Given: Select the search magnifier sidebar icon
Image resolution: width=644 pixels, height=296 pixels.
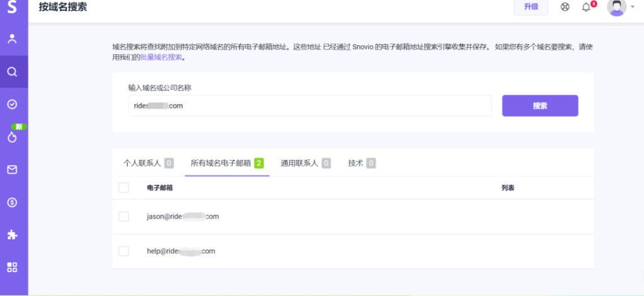Looking at the screenshot, I should tap(12, 72).
